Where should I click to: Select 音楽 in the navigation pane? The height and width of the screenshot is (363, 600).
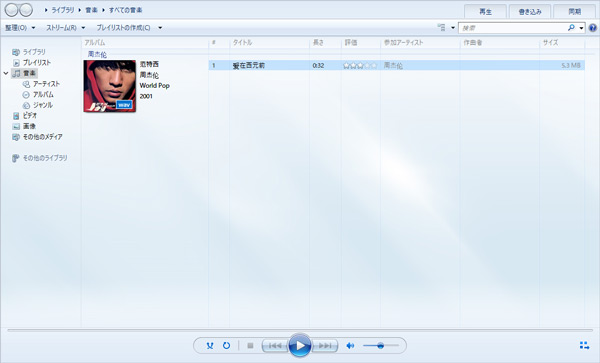coord(29,73)
